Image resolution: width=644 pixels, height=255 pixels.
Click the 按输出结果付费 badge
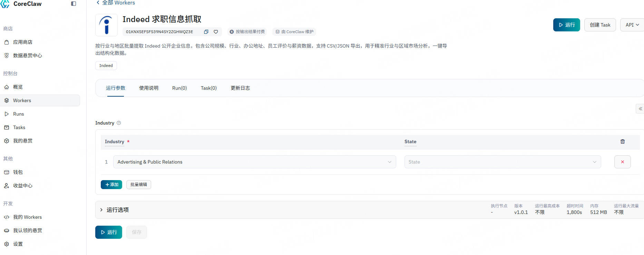247,32
